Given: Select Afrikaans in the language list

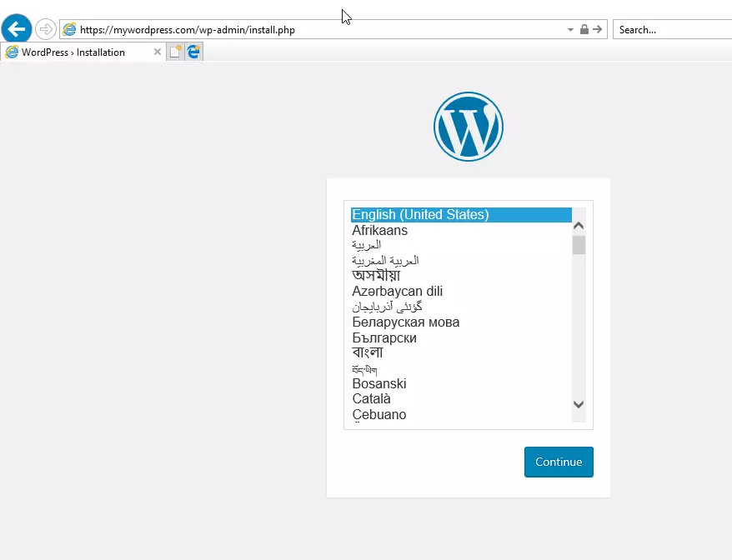Looking at the screenshot, I should point(461,230).
